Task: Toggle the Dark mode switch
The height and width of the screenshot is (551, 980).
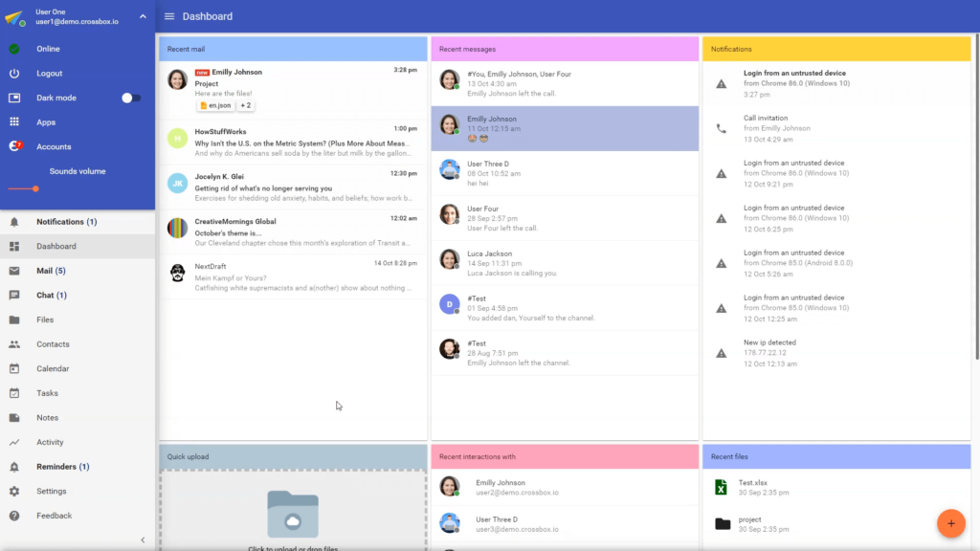Action: (x=131, y=98)
